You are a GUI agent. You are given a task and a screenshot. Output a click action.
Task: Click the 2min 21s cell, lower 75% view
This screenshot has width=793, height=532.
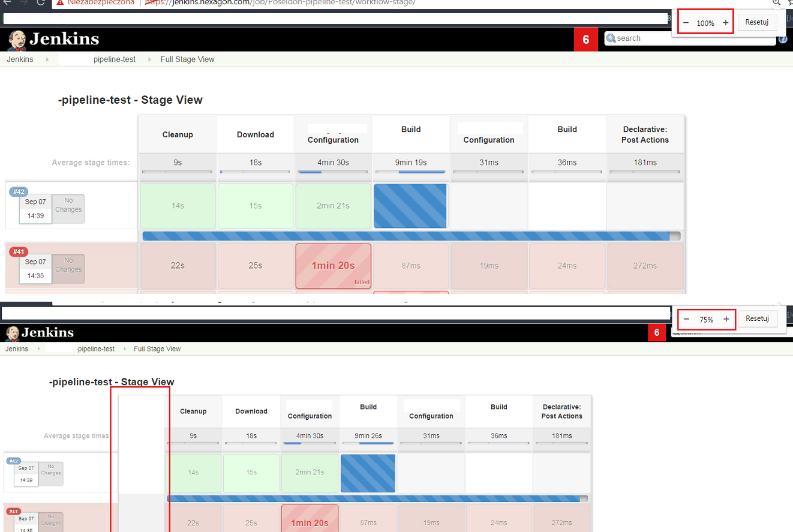(x=310, y=473)
